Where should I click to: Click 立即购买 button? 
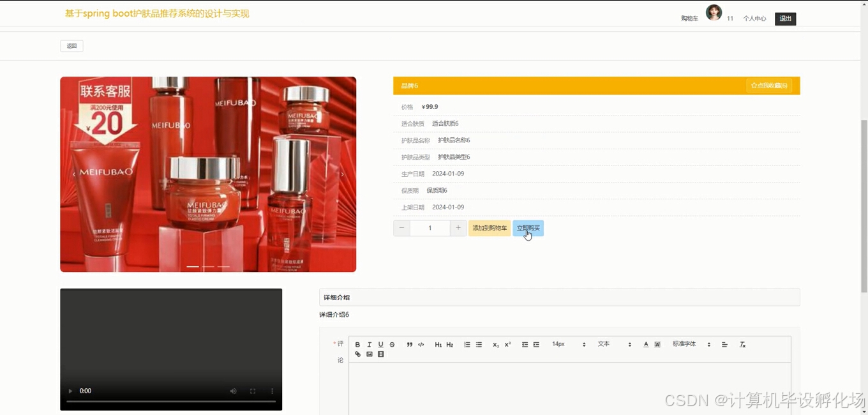[x=528, y=228]
